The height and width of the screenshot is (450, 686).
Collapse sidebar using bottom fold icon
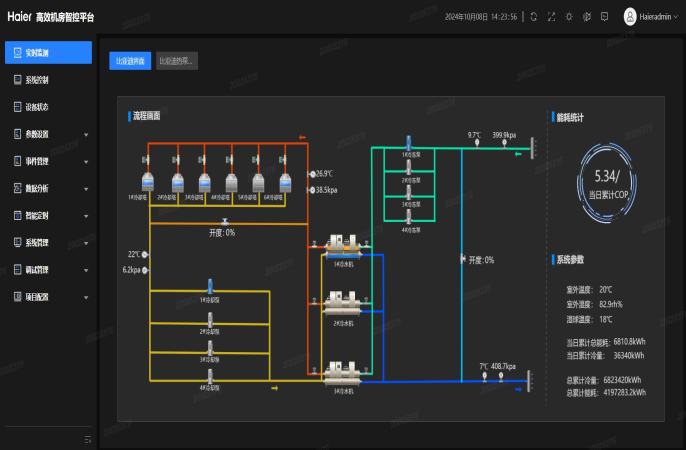point(88,439)
